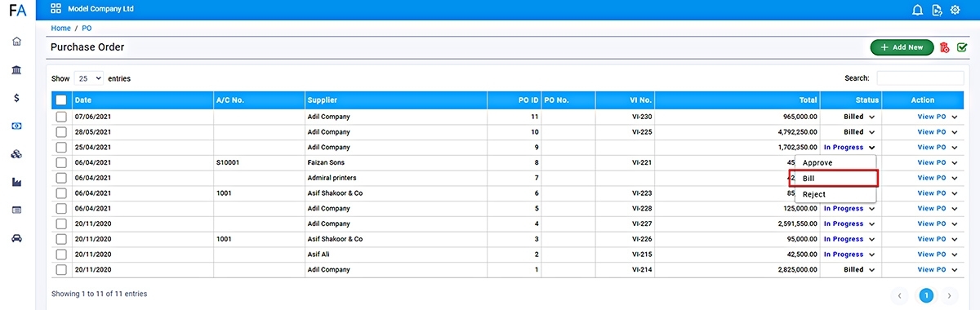Tick the checkbox for PO ID 1 row
The height and width of the screenshot is (310, 980).
coord(61,269)
